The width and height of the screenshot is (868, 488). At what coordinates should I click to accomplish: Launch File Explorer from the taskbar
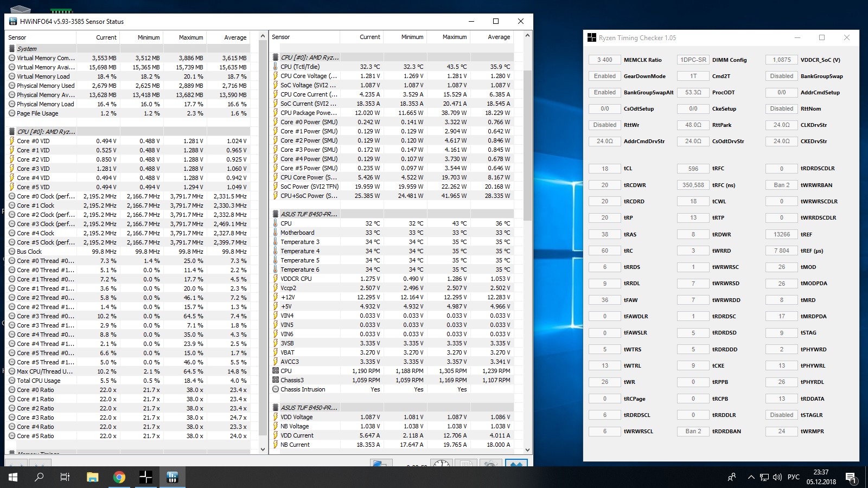click(93, 477)
